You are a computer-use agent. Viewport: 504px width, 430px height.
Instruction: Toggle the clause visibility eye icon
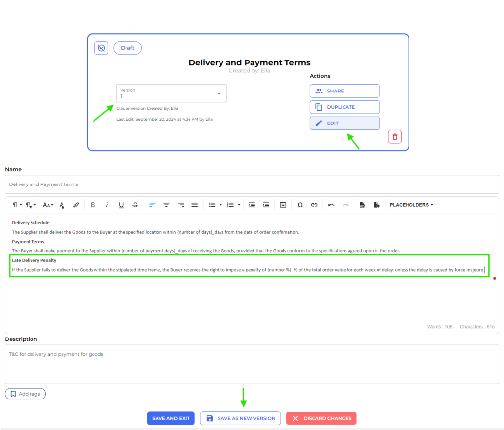click(x=101, y=48)
